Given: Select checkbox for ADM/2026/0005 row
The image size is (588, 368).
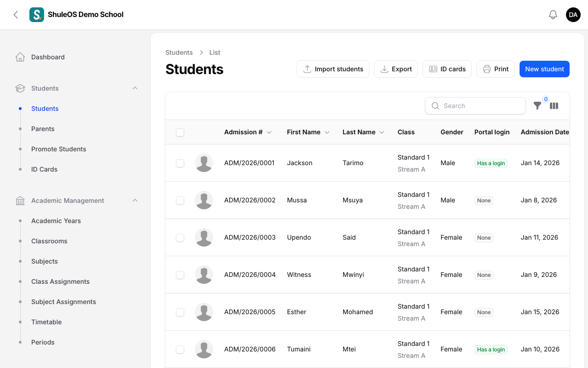Looking at the screenshot, I should tap(180, 312).
